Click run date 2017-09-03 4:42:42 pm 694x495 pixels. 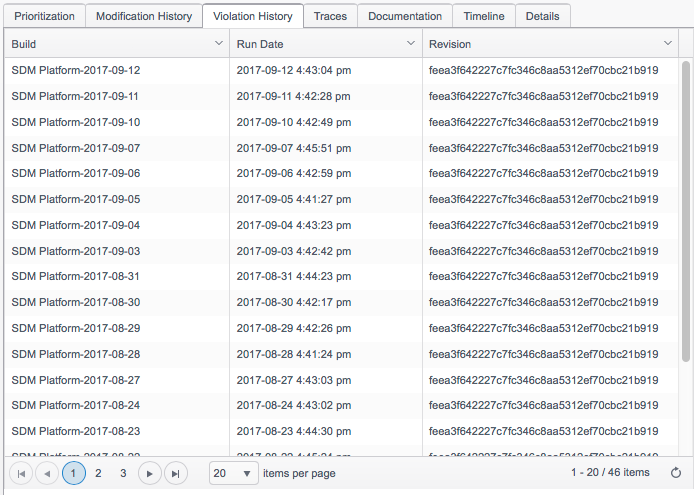(294, 251)
